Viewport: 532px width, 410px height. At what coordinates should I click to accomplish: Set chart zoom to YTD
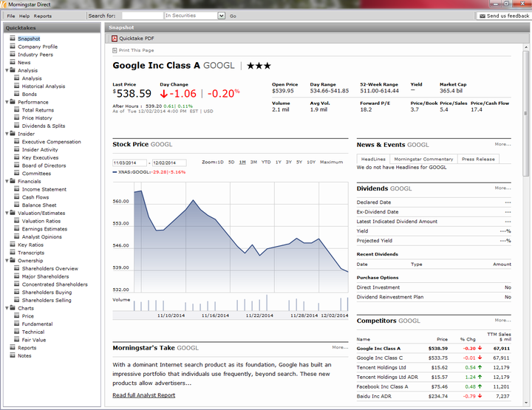(x=266, y=162)
